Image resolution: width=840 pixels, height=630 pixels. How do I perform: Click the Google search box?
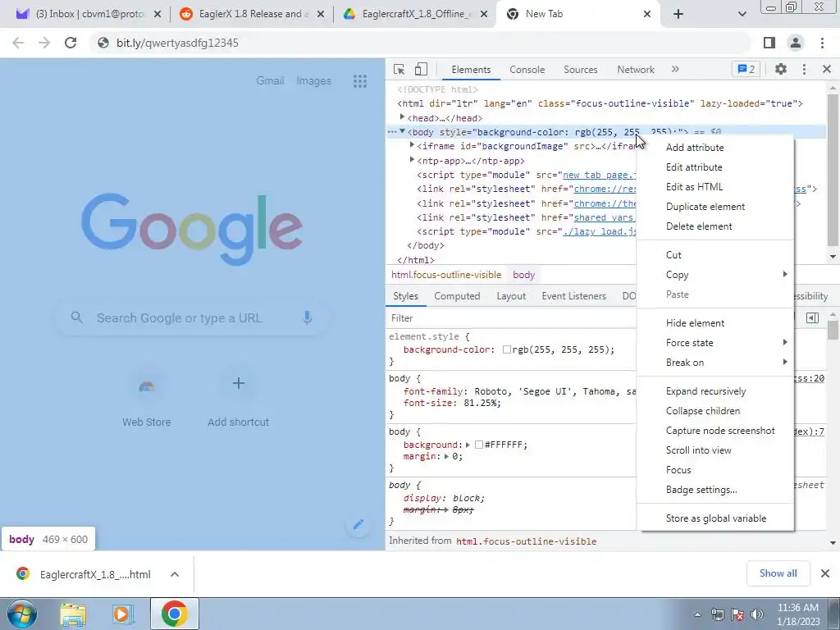[x=192, y=317]
